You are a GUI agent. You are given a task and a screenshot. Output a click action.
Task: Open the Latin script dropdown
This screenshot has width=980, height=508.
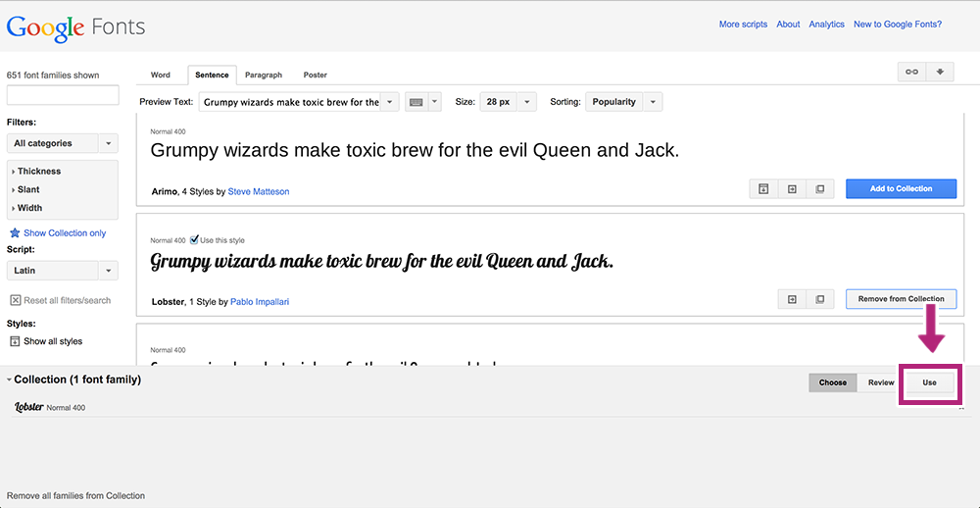click(63, 271)
